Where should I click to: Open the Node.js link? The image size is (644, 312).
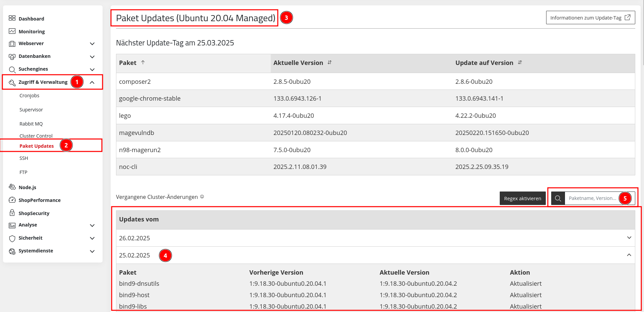27,187
